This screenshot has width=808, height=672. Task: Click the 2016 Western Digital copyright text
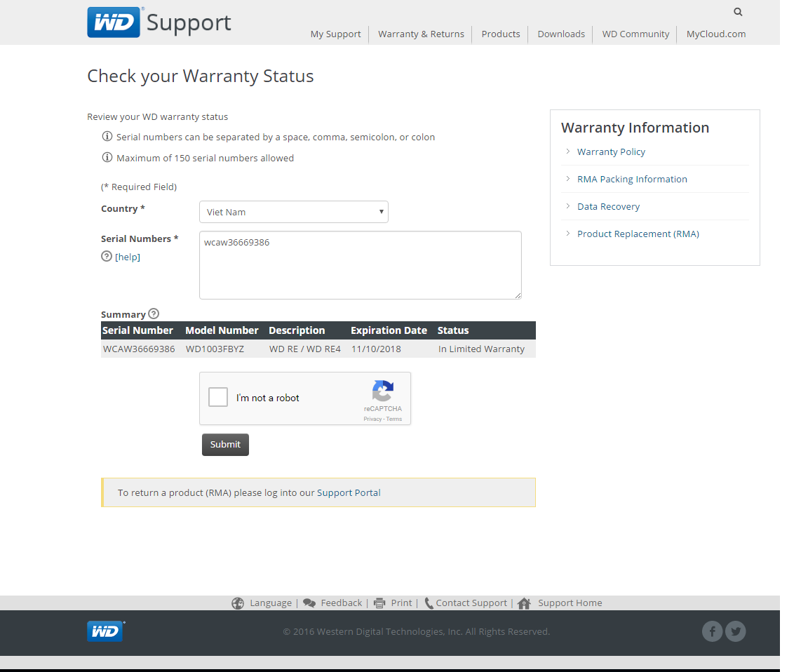click(x=417, y=631)
